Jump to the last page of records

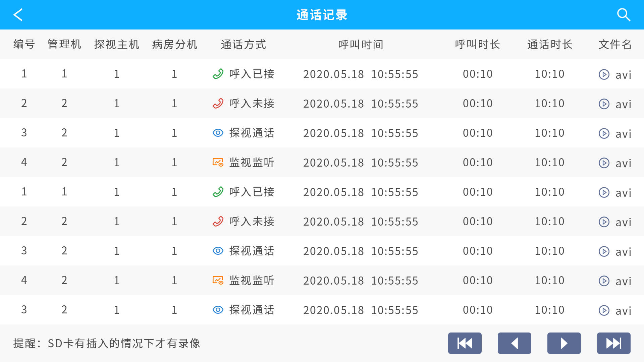[613, 343]
